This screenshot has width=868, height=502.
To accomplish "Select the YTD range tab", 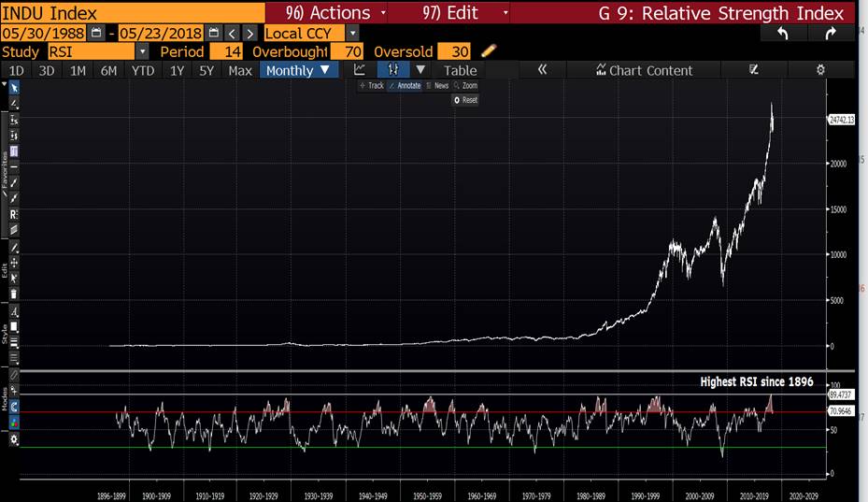I will tap(143, 70).
